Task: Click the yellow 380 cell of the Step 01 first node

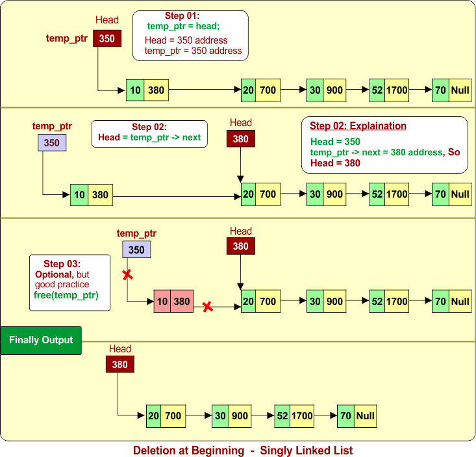Action: [x=156, y=90]
